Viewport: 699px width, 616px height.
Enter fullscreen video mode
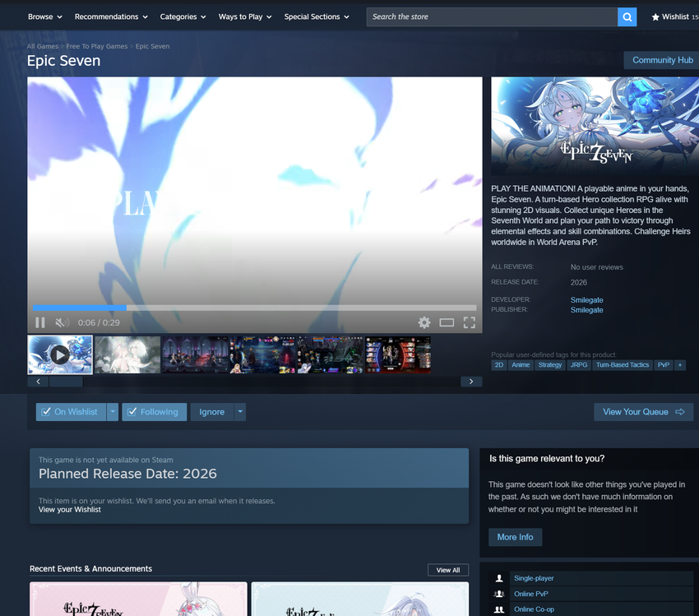click(470, 322)
